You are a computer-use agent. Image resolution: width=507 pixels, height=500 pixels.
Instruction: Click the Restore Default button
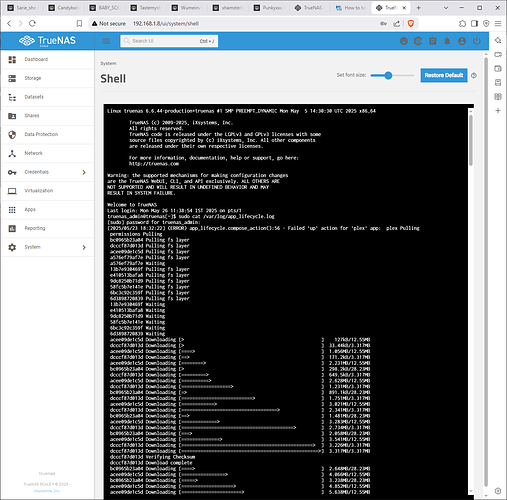point(444,75)
